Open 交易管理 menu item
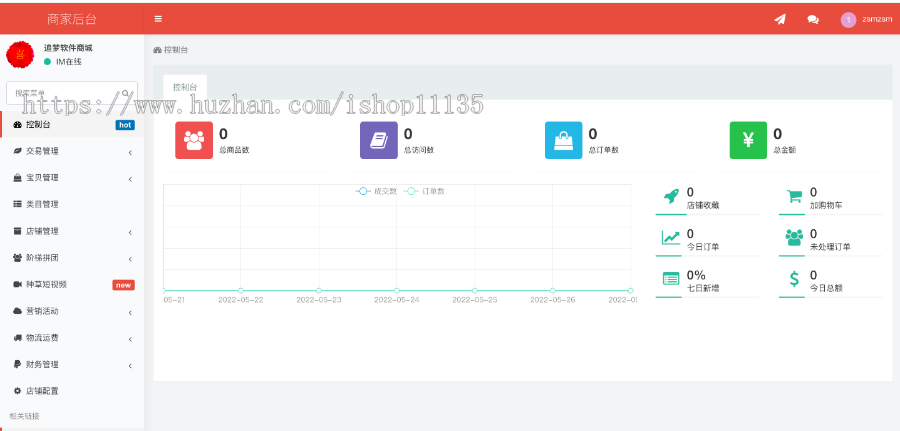The height and width of the screenshot is (431, 900). coord(72,152)
